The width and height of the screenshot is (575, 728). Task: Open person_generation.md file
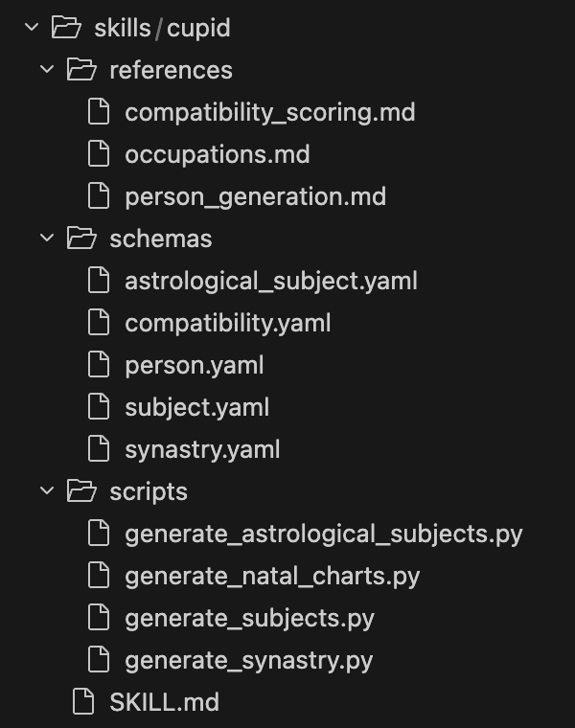[x=255, y=196]
